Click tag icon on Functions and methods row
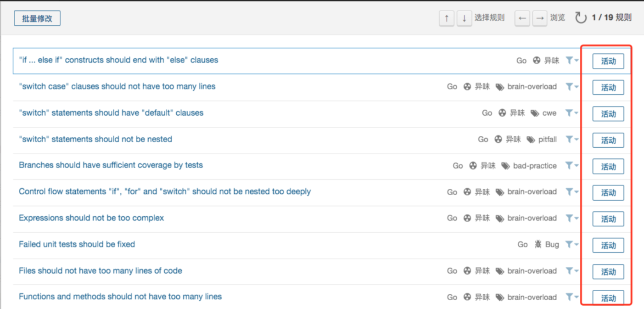Image resolution: width=644 pixels, height=309 pixels. (x=500, y=298)
